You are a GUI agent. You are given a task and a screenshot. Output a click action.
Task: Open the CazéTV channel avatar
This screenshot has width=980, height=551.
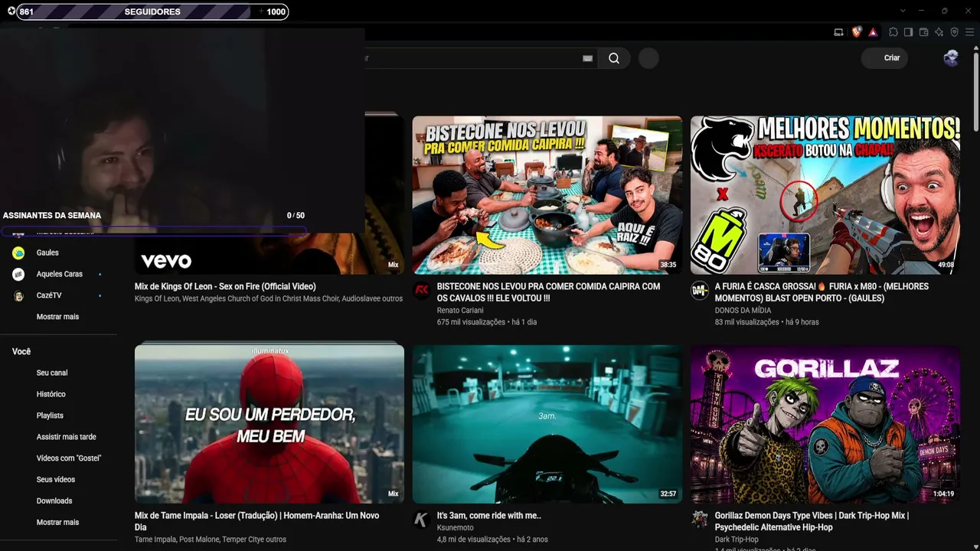(18, 295)
